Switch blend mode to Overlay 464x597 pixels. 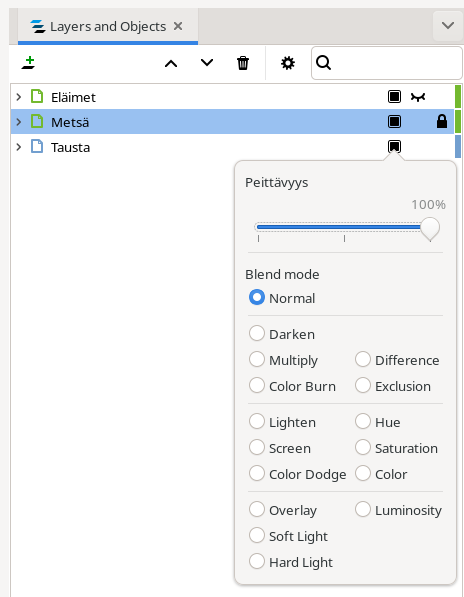click(x=283, y=510)
